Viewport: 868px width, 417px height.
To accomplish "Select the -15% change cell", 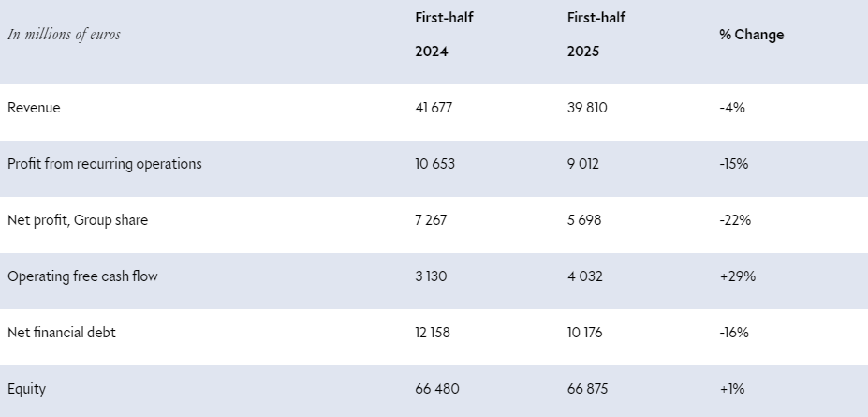I will click(x=733, y=164).
